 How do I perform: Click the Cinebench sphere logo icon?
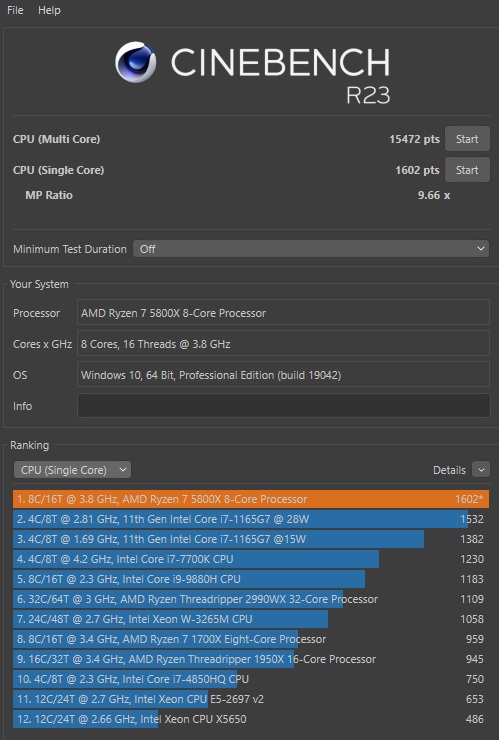tap(135, 62)
